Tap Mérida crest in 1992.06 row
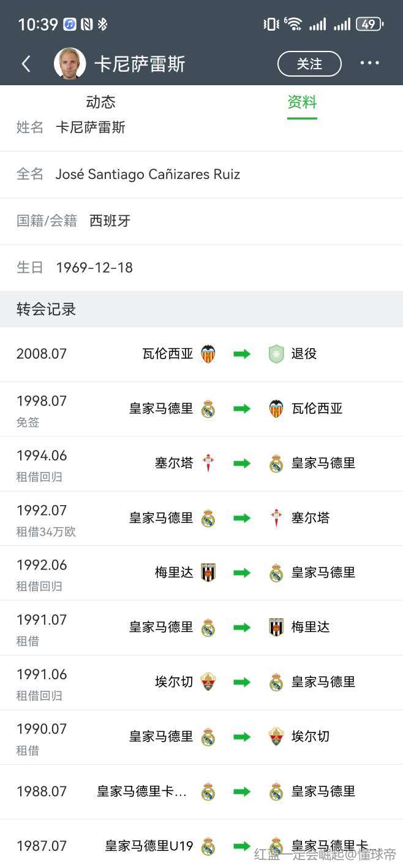The image size is (403, 868). (208, 573)
